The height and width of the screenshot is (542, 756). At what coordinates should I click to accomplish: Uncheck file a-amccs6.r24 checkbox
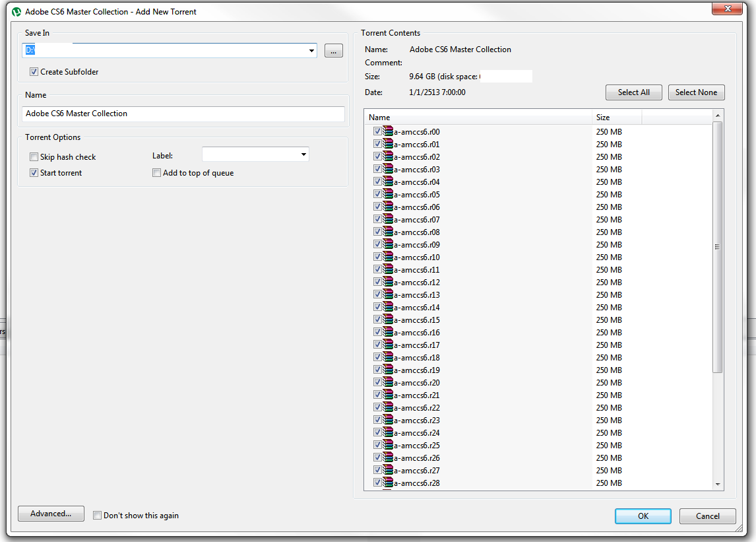tap(377, 432)
